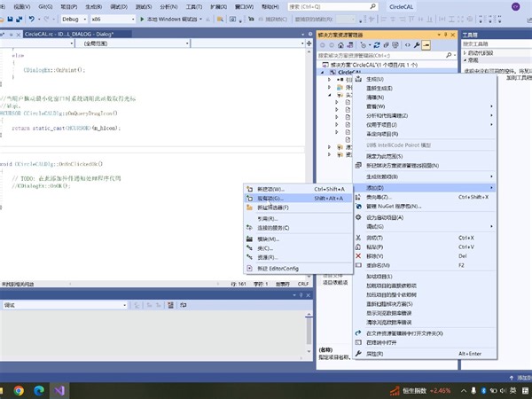Screen dimensions: 532x399
Task: Open the 视图(V) menu
Action: click(22, 6)
